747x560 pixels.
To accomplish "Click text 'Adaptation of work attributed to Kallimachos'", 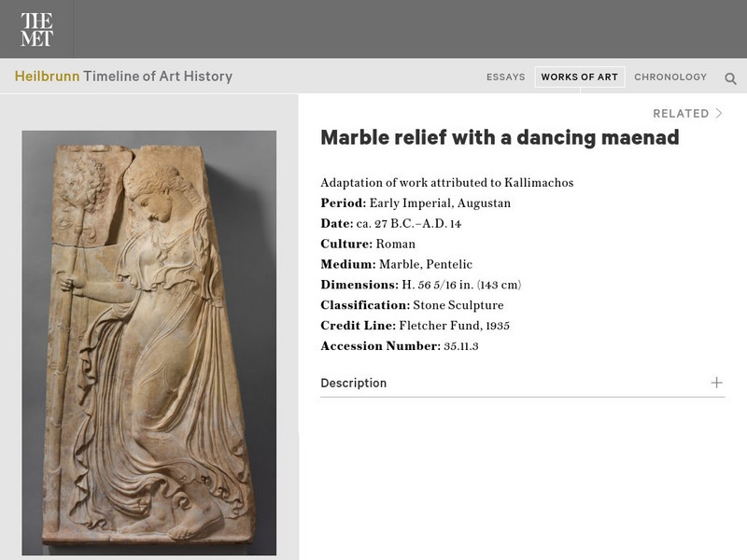I will (447, 183).
